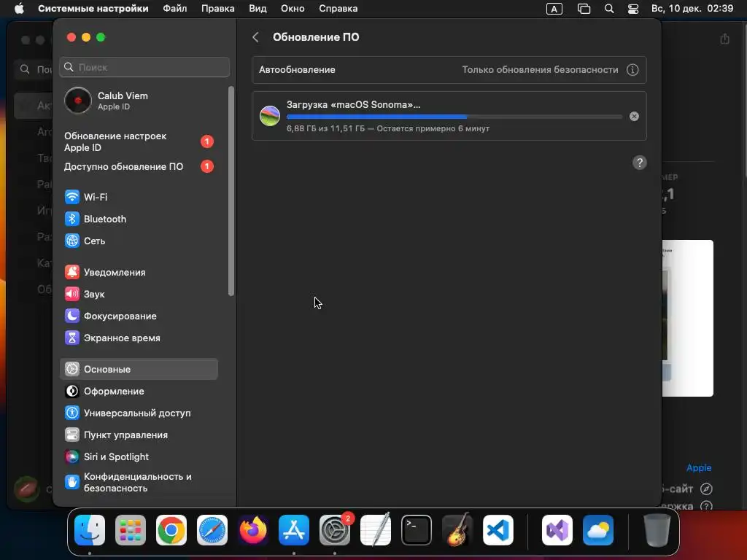Image resolution: width=747 pixels, height=560 pixels.
Task: Click the macOS Sonoma download progress bar
Action: coord(454,117)
